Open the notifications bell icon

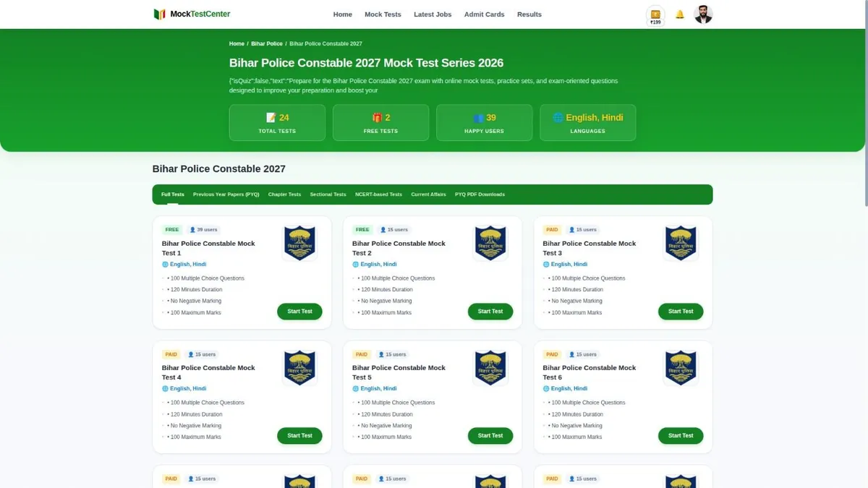coord(680,14)
